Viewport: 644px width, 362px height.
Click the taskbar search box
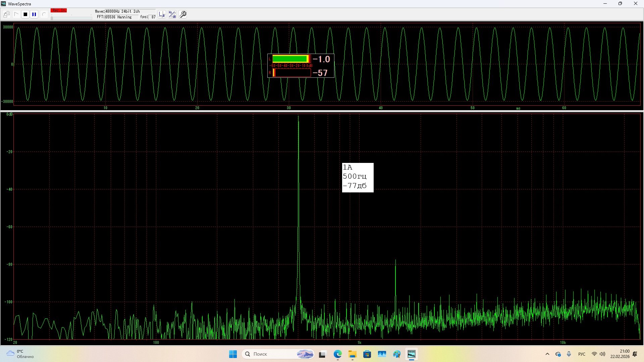click(x=277, y=354)
